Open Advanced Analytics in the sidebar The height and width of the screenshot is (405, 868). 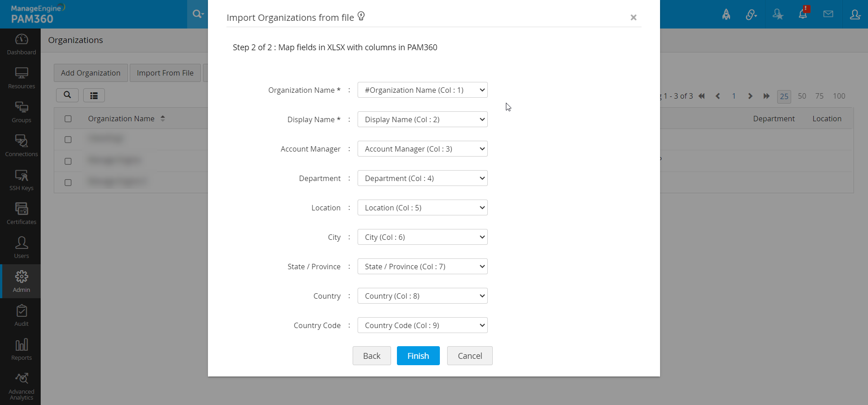coord(21,386)
